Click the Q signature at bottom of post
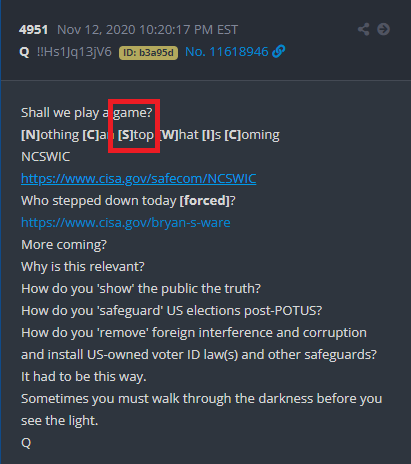Screen dimensions: 411x464 (26, 443)
